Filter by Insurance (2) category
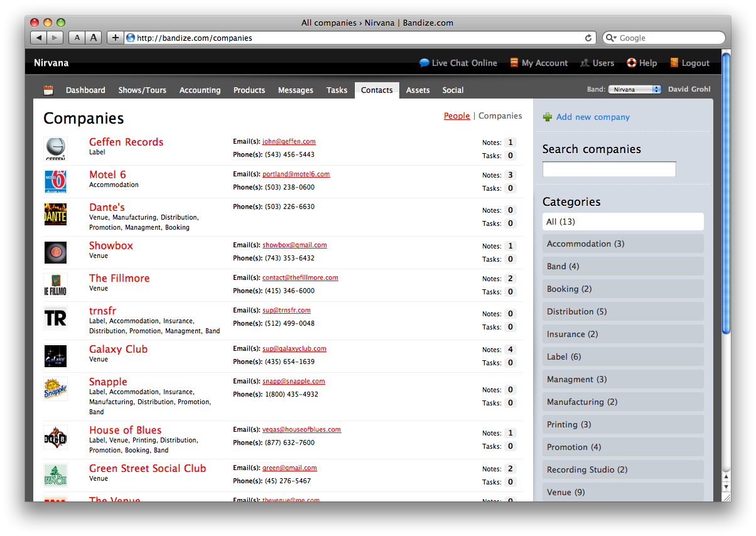The height and width of the screenshot is (536, 756). click(x=623, y=334)
